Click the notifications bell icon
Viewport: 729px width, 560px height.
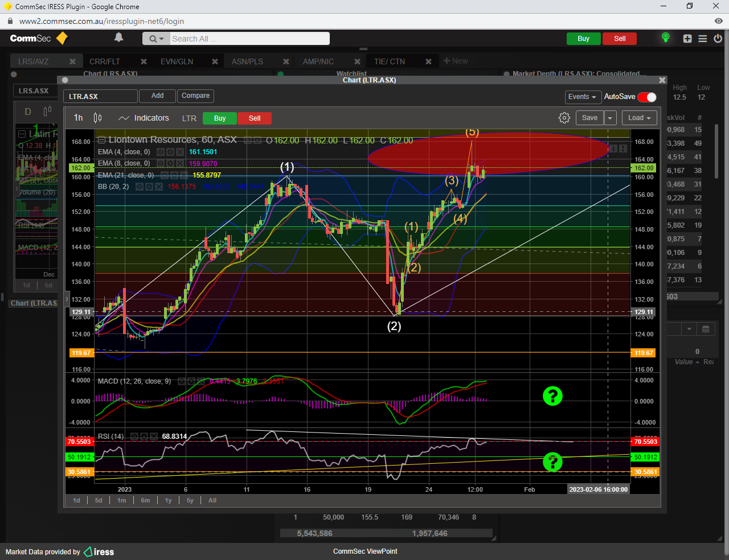tap(118, 38)
